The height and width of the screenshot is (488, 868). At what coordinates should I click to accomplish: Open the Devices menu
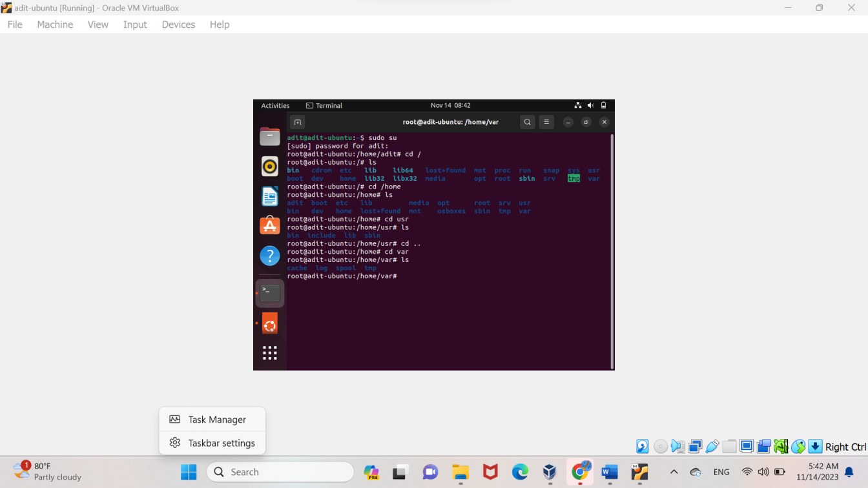point(178,25)
